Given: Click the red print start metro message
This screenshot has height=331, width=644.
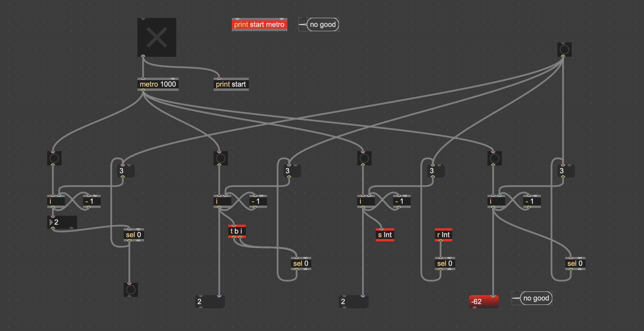Looking at the screenshot, I should click(259, 24).
